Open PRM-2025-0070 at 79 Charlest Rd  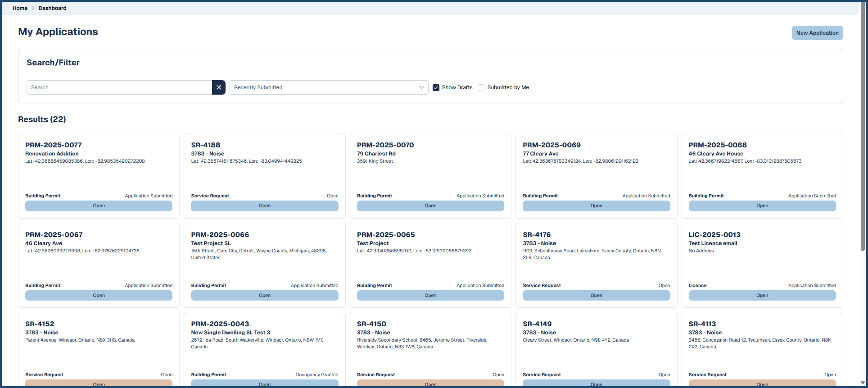[x=430, y=206]
